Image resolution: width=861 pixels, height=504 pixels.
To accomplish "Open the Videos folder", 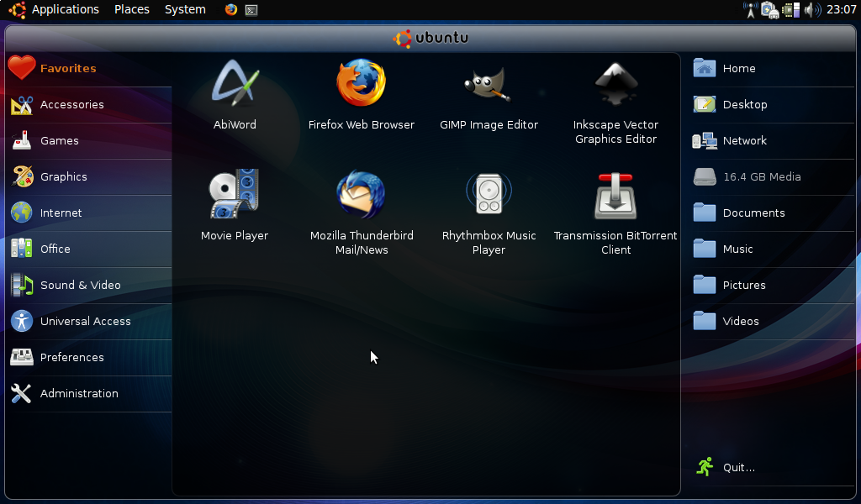I will coord(774,322).
